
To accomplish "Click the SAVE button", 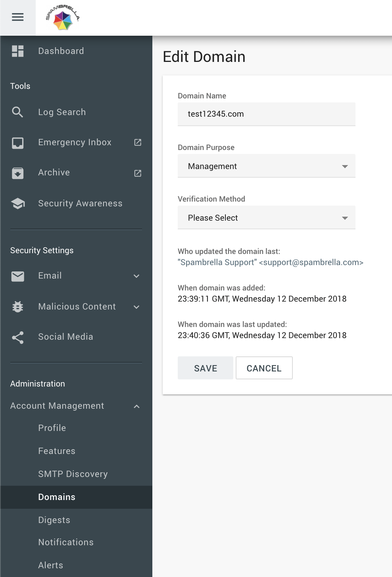I will coord(206,368).
